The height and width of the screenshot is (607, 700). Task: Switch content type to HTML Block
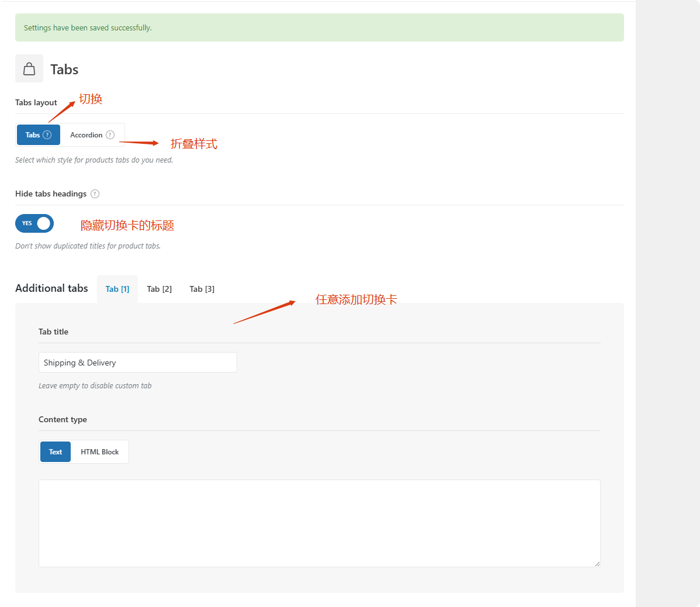[x=99, y=452]
